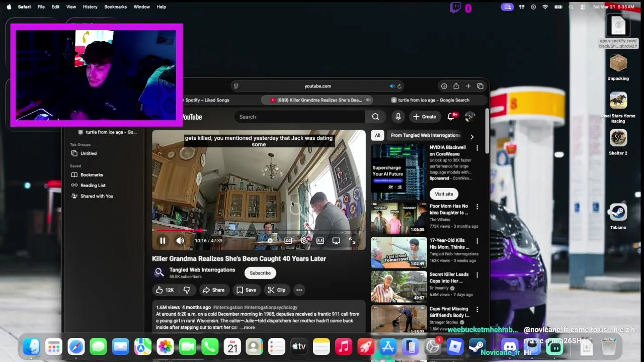Click the channel avatar beside the channel name

[159, 273]
